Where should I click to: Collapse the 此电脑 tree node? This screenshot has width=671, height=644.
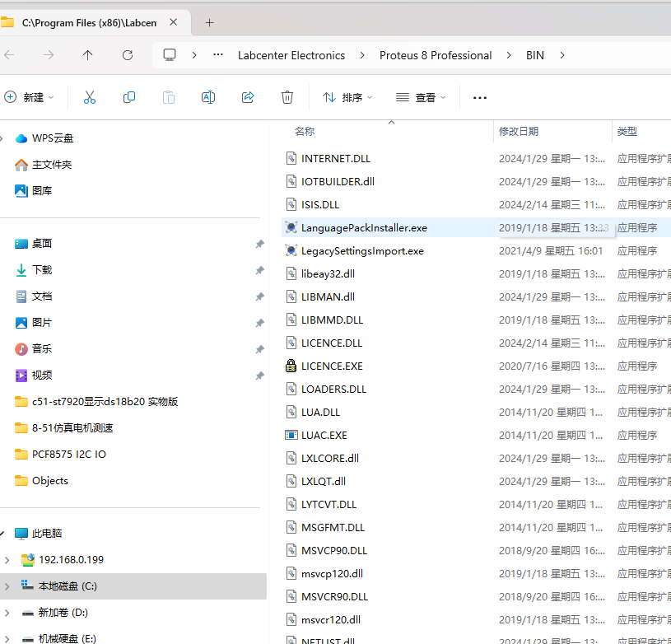(x=2, y=534)
